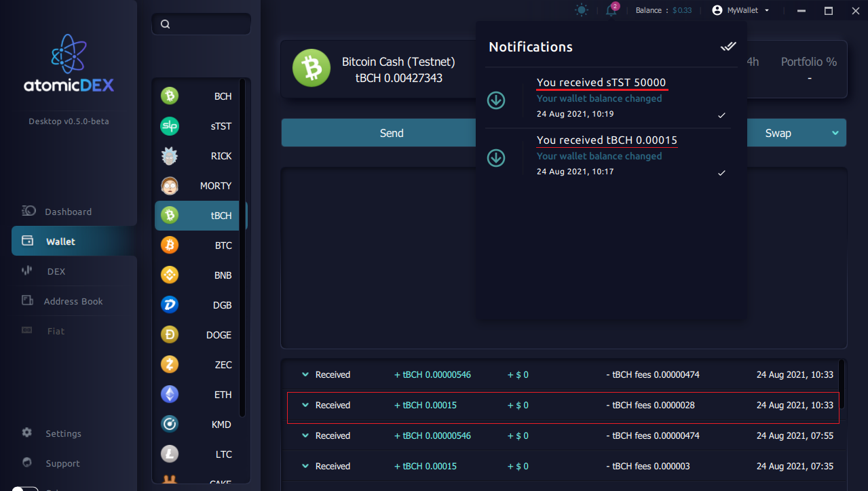Click the Settings gear icon
868x491 pixels.
pyautogui.click(x=27, y=433)
